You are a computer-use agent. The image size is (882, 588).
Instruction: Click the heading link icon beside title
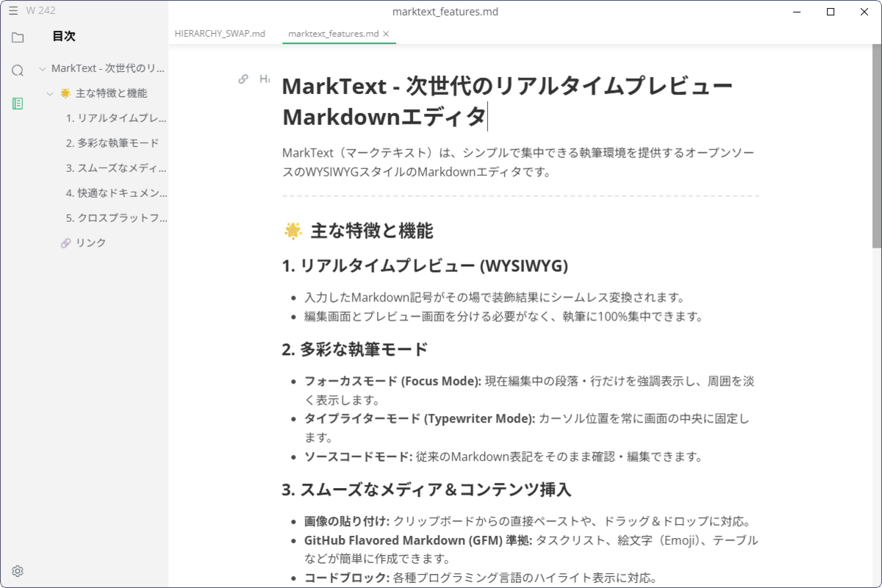(243, 79)
